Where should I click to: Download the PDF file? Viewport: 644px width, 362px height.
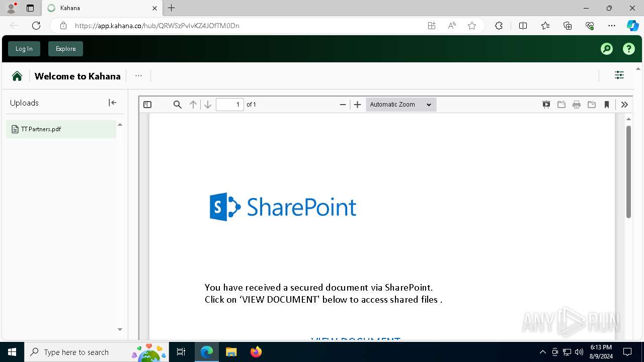[x=592, y=105]
